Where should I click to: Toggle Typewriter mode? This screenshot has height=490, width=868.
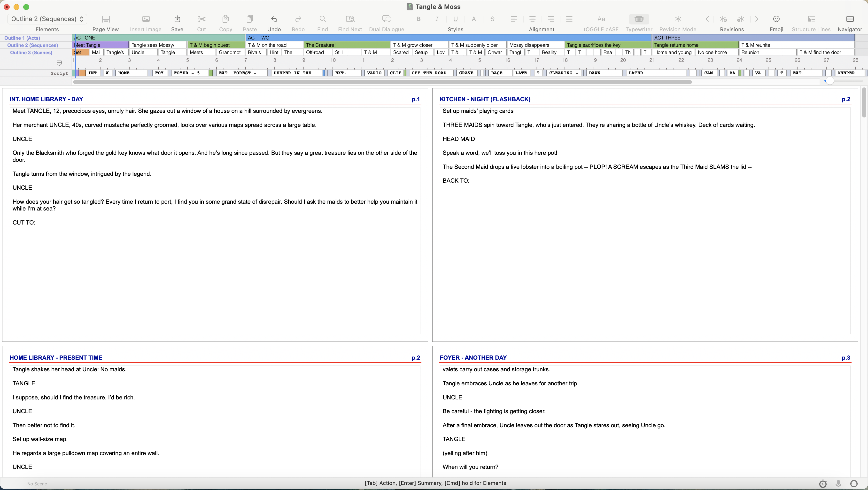(x=639, y=19)
